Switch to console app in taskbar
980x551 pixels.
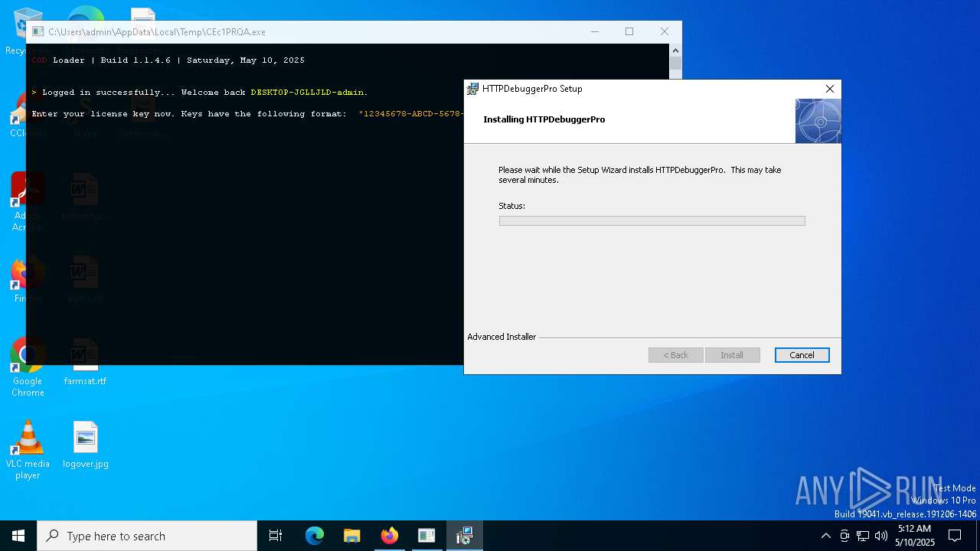point(426,536)
